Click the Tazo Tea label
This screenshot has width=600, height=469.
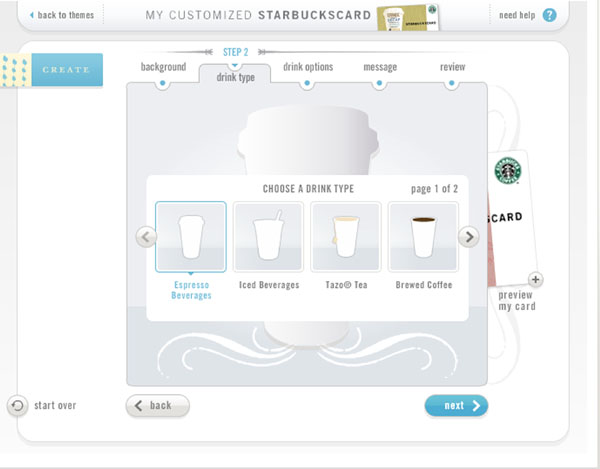(346, 285)
